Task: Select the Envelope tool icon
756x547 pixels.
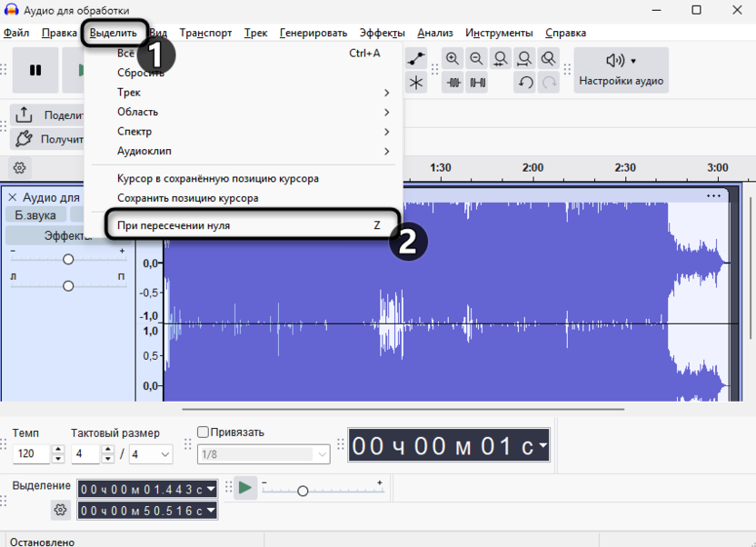Action: click(416, 59)
